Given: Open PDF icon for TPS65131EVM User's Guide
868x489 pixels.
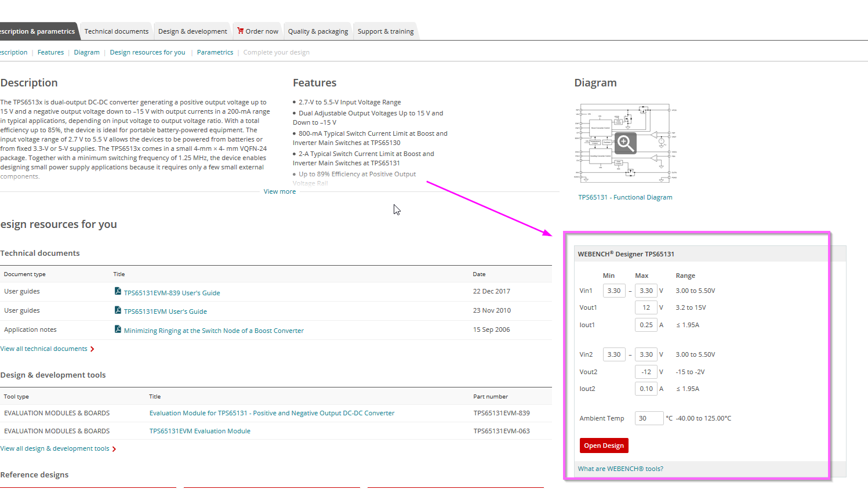Looking at the screenshot, I should point(118,310).
